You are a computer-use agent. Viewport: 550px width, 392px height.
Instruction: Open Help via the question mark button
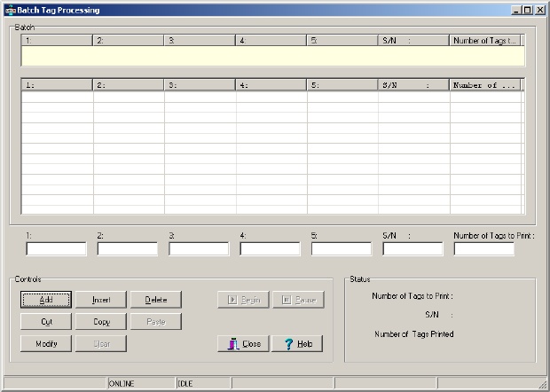pos(297,343)
